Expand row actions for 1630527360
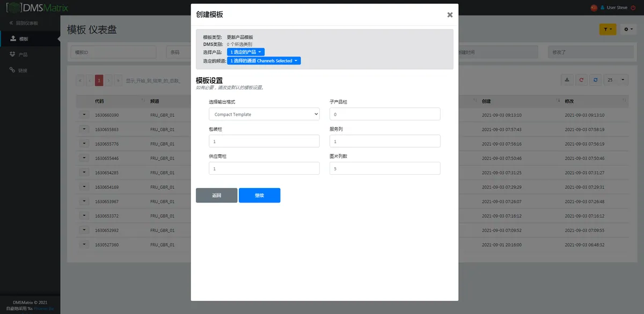The height and width of the screenshot is (314, 644). point(84,244)
